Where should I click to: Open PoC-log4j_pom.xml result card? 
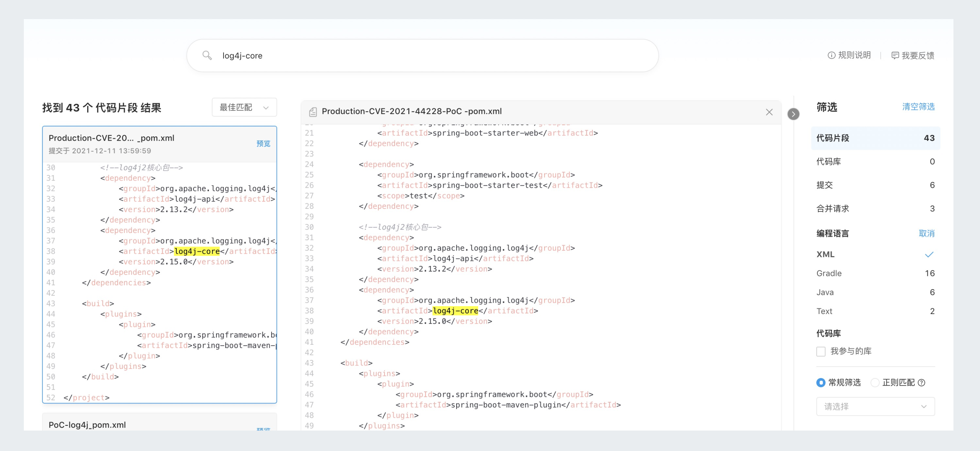87,425
